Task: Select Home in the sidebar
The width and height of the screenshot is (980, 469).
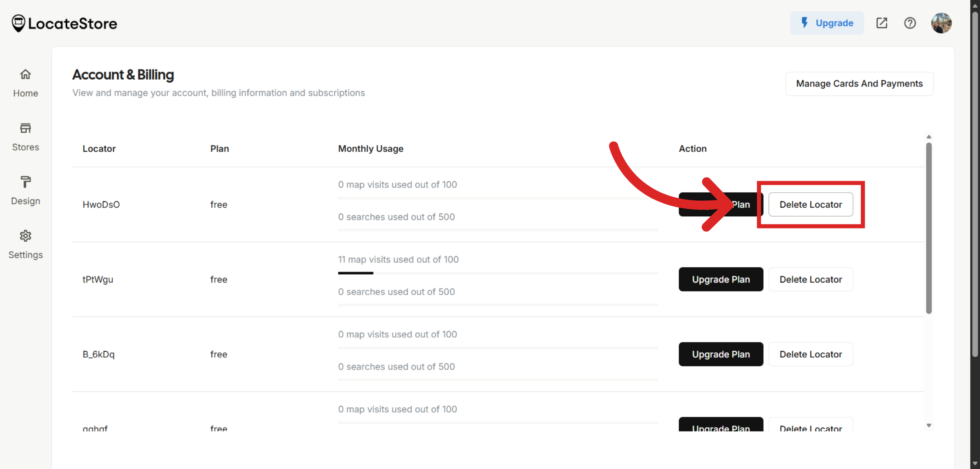Action: [25, 82]
